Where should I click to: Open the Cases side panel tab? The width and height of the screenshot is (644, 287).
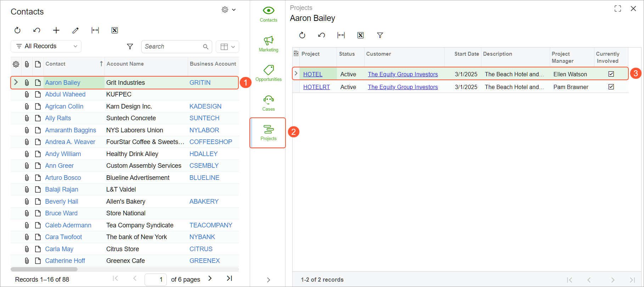[268, 103]
